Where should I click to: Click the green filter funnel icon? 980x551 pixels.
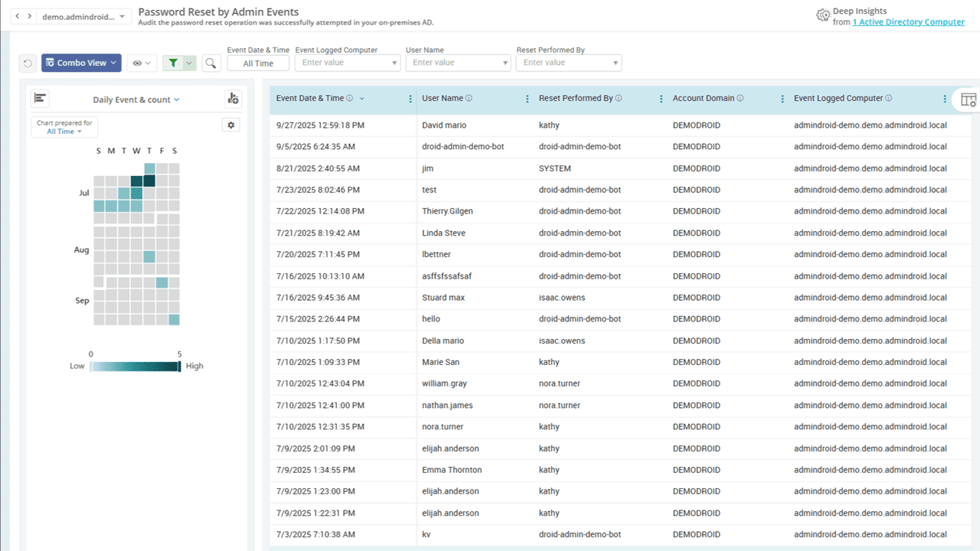174,64
